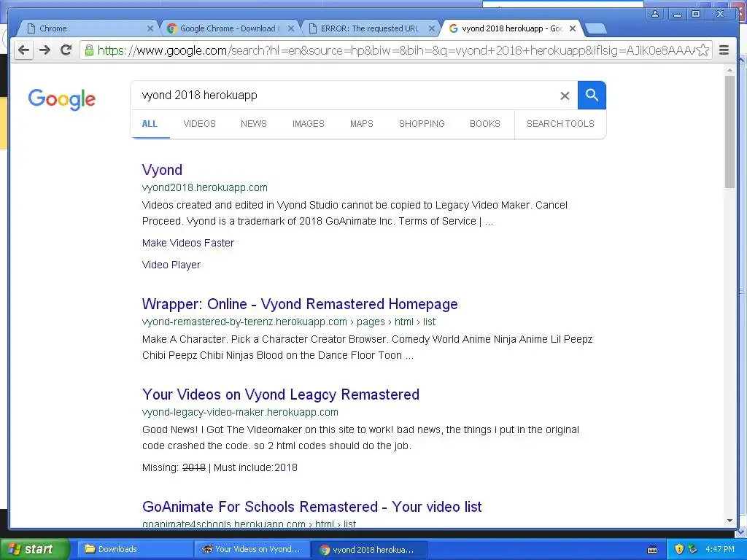Click the security shield tray icon
The width and height of the screenshot is (747, 560).
pos(679,549)
